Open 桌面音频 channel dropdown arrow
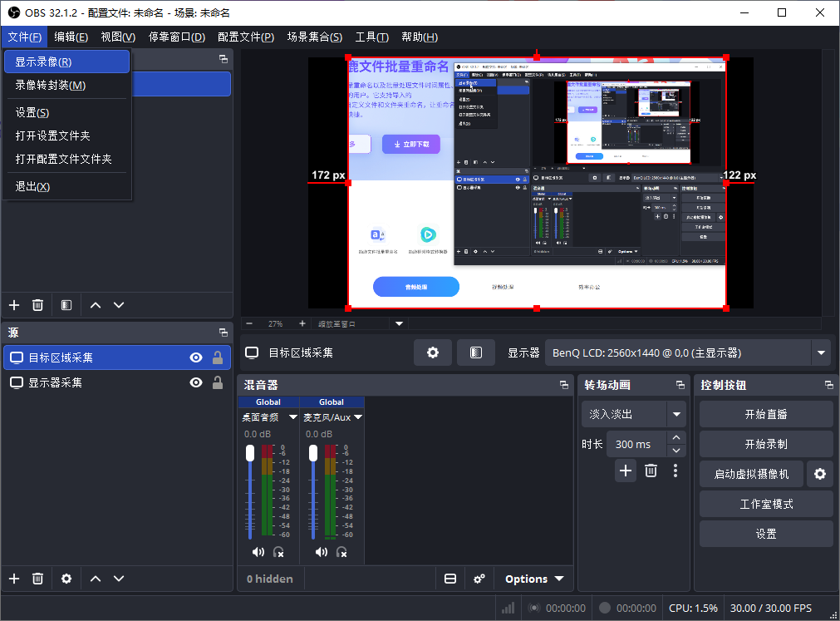Screen dimensions: 840x621 point(293,416)
